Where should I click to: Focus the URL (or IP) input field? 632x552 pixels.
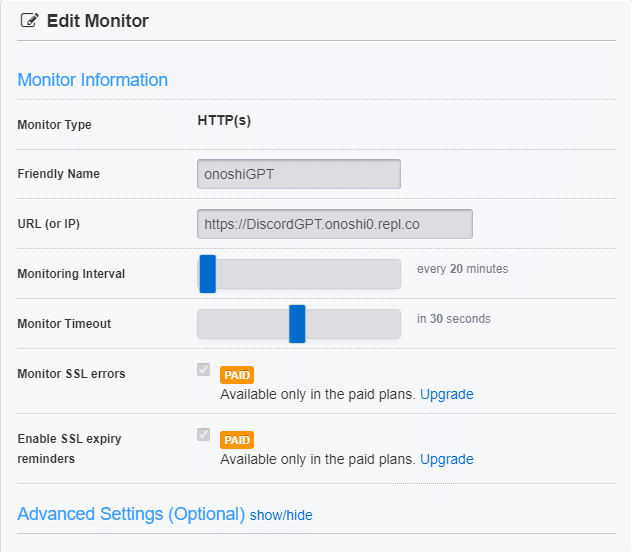coord(335,224)
